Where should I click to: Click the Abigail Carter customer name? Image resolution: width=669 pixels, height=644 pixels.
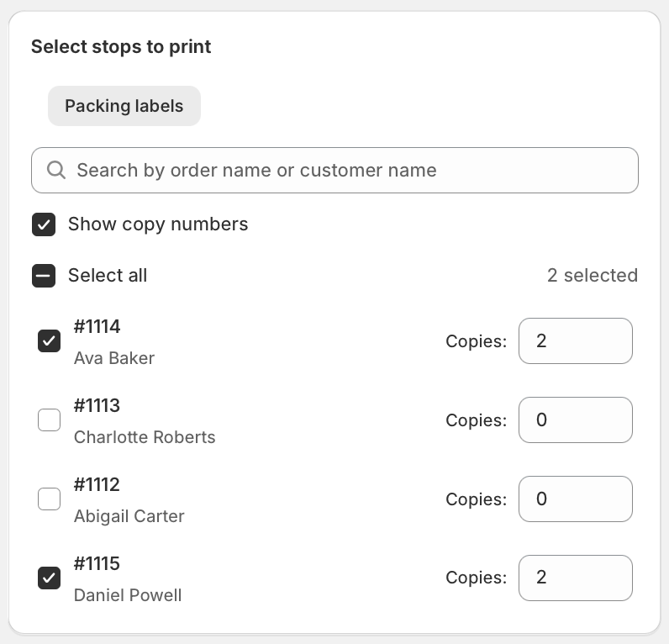click(129, 516)
